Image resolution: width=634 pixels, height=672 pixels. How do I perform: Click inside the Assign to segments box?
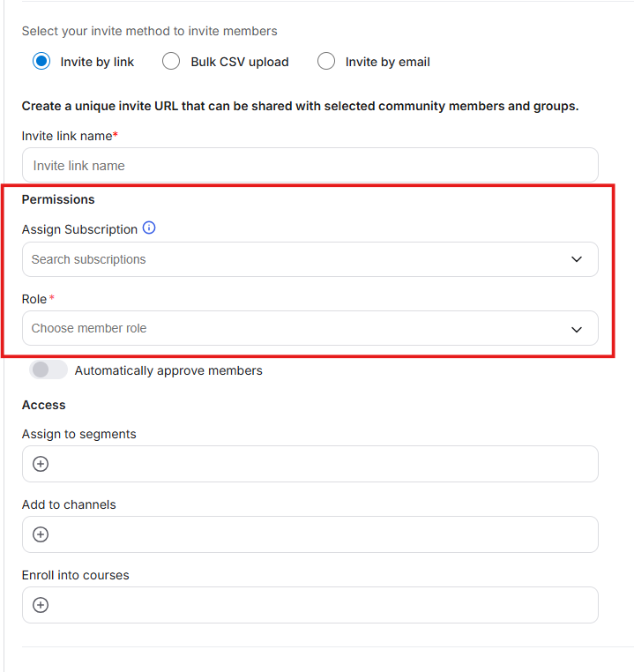[317, 464]
